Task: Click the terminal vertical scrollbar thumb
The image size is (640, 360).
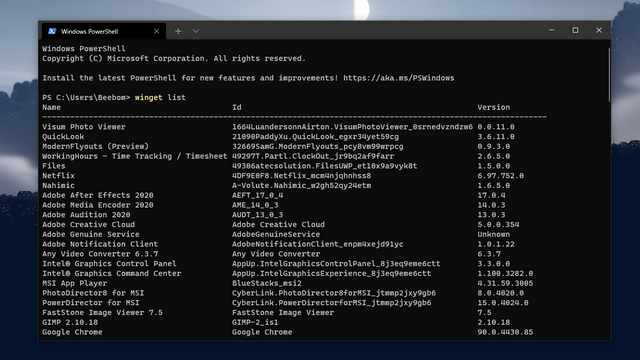Action: coord(609,75)
